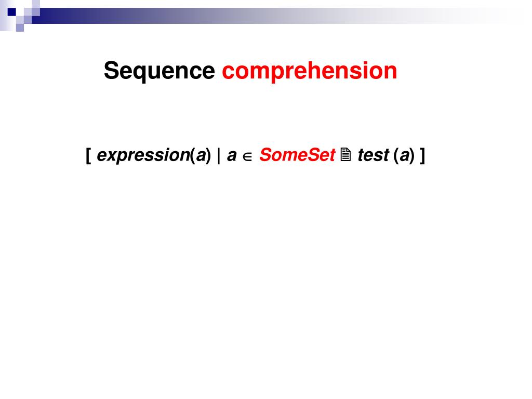Screen dimensions: 532x399
Task: Click the lavender square at top edge
Action: (36, 4)
